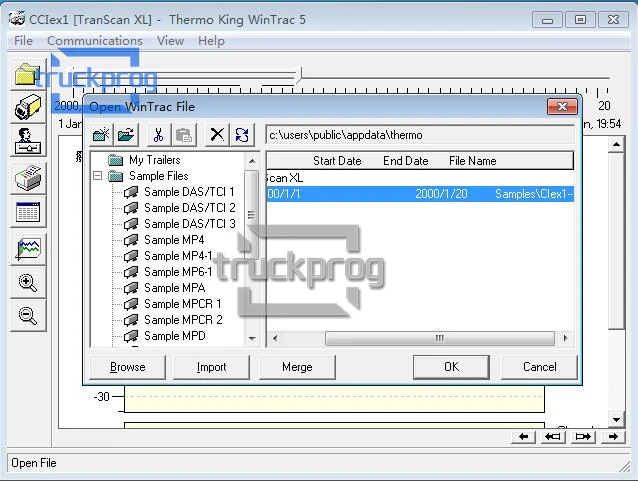Collapse the Sample Files tree node

pyautogui.click(x=97, y=176)
